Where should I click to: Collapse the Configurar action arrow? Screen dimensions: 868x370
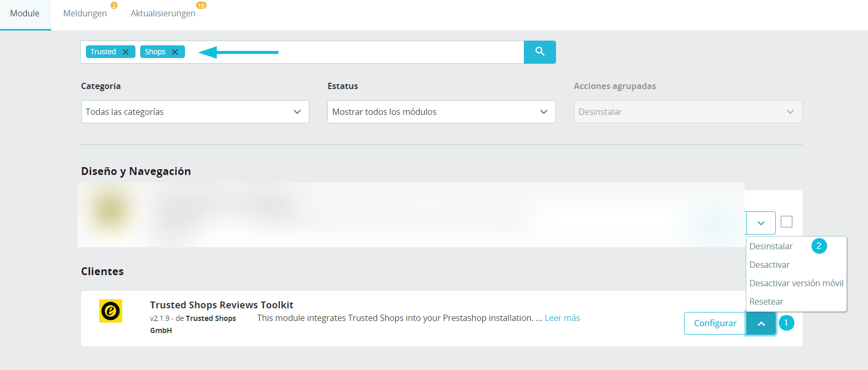761,324
